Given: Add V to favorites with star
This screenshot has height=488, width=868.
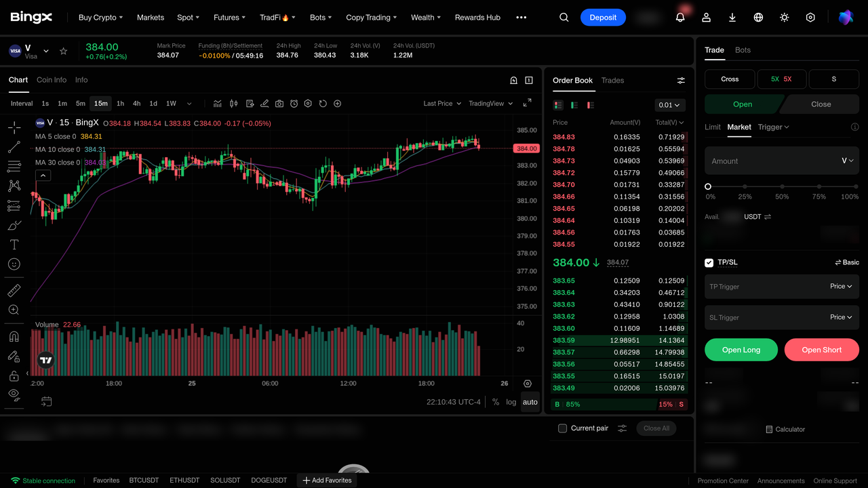Looking at the screenshot, I should [64, 51].
